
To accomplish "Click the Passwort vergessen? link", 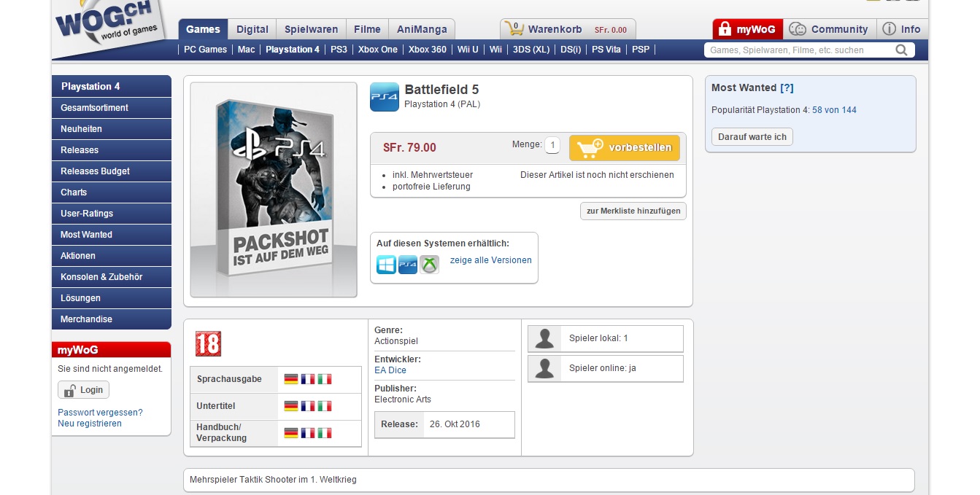I will [100, 413].
